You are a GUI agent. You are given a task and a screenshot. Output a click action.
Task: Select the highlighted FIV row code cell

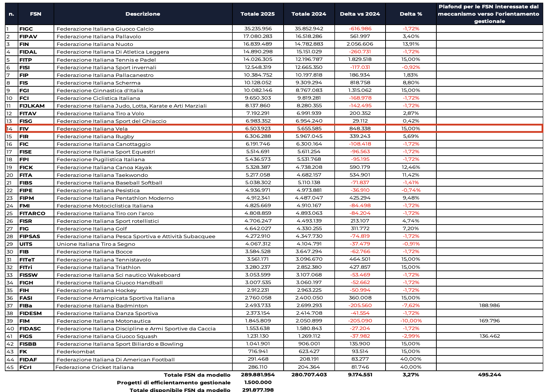[x=24, y=129]
